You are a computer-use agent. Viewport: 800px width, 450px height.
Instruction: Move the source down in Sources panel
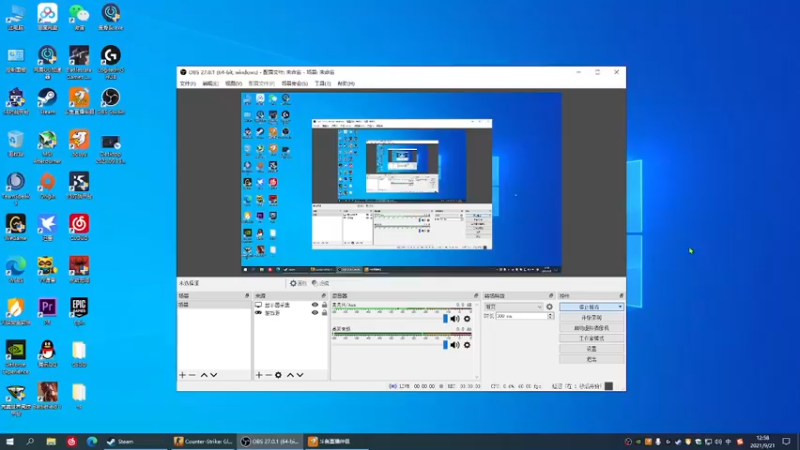click(300, 375)
